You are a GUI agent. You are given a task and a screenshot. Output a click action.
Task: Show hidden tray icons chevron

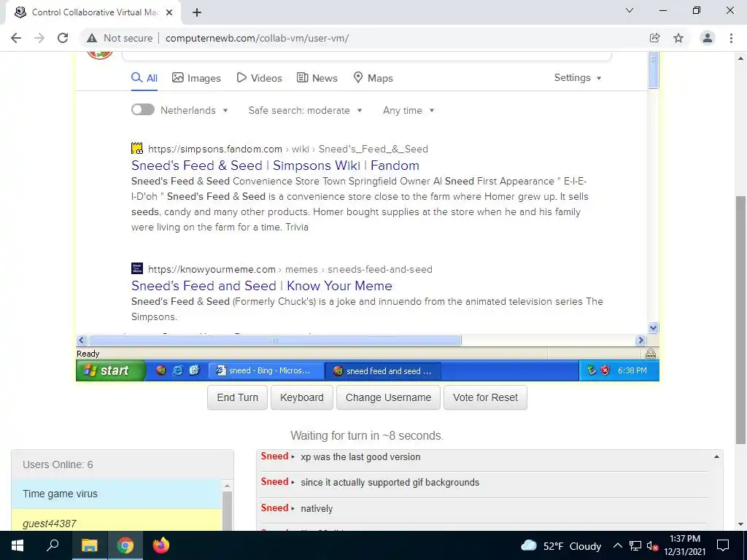click(x=617, y=545)
